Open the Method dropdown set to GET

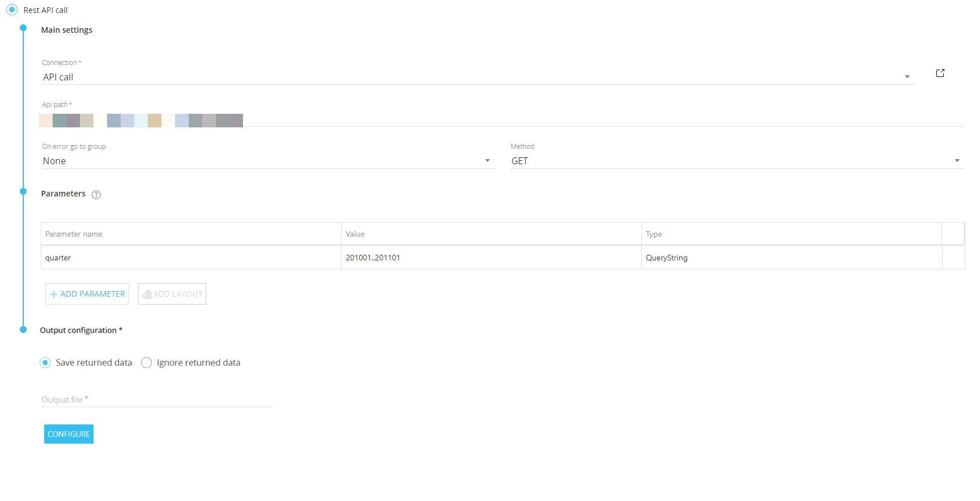pyautogui.click(x=736, y=161)
